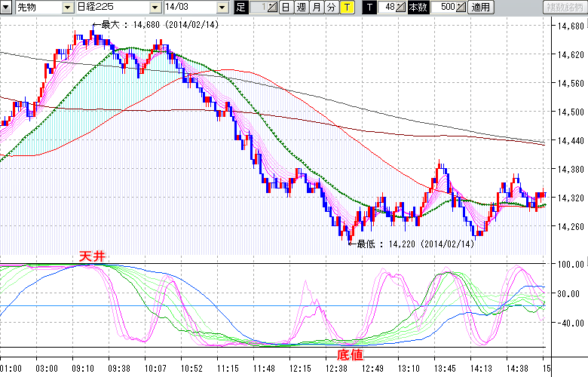
Task: Switch to daily (日) chart timeframe
Action: pyautogui.click(x=286, y=8)
